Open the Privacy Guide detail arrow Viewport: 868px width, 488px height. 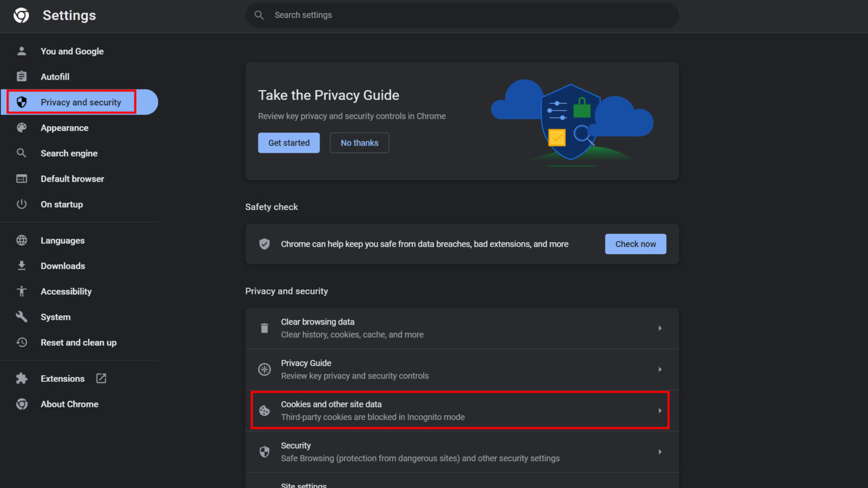660,369
